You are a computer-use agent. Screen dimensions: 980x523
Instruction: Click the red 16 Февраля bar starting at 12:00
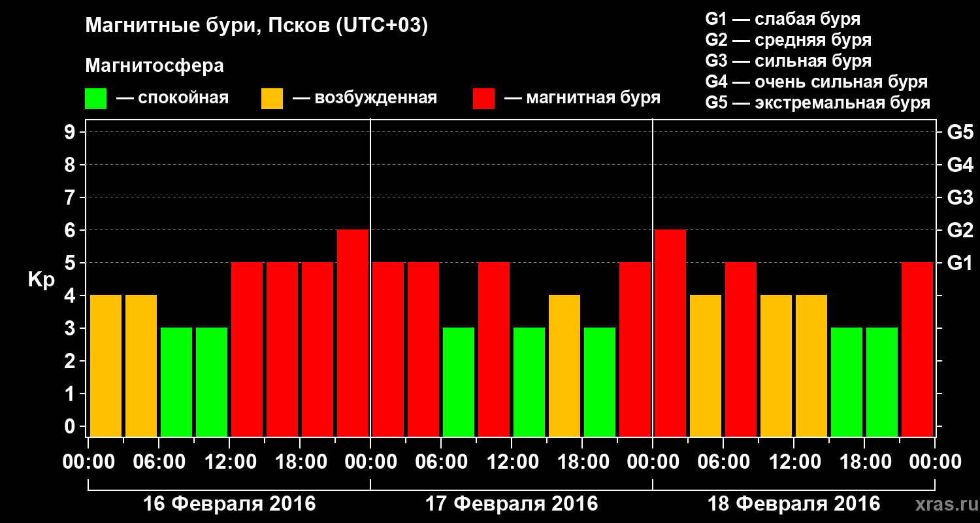(x=247, y=349)
